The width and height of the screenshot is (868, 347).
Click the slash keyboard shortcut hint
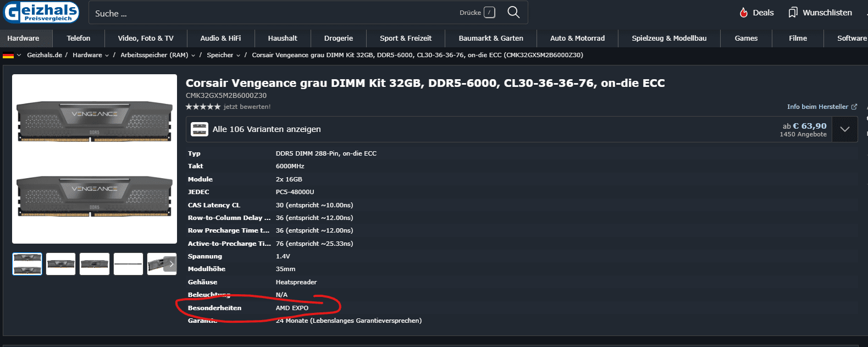point(489,13)
